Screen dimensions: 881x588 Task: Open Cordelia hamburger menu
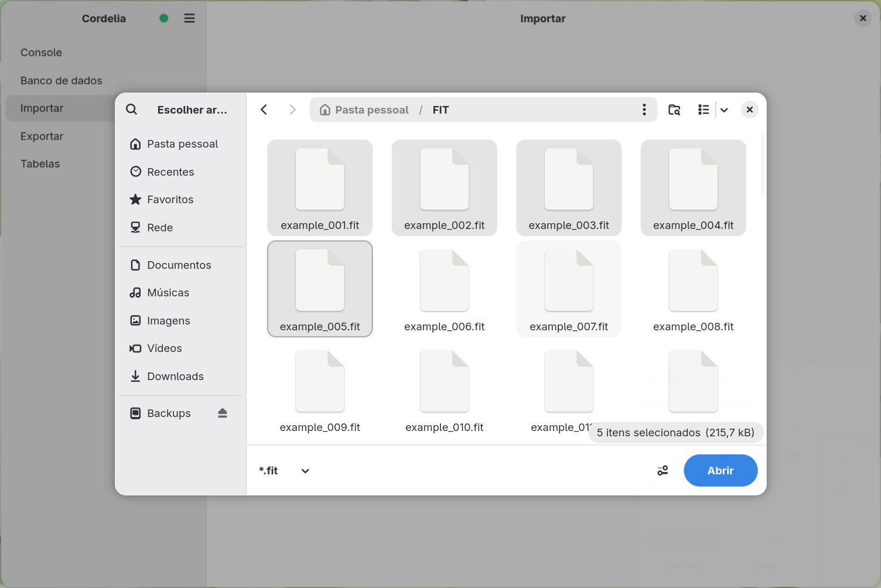pos(189,18)
